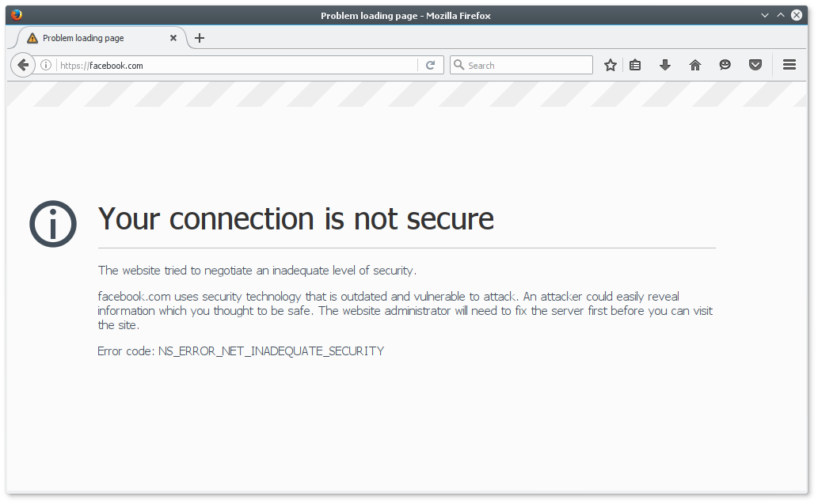Click the 'Your connection is not secure' heading

(x=296, y=218)
